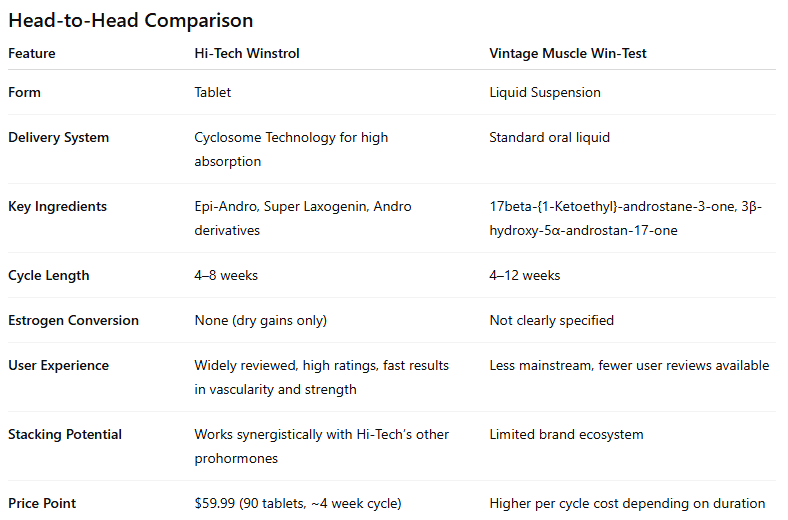Select the Cycle Length row label
Viewport: 788px width, 520px height.
(x=49, y=275)
